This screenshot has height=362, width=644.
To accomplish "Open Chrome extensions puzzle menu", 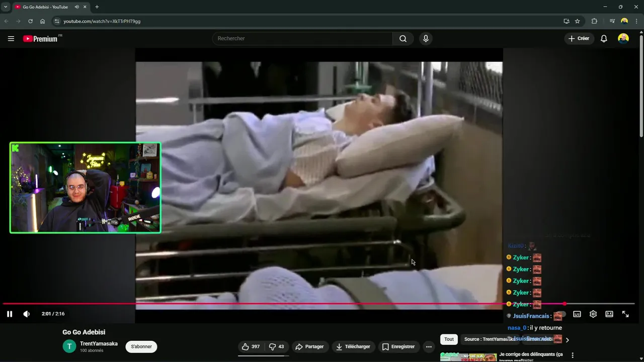I will coord(594,21).
